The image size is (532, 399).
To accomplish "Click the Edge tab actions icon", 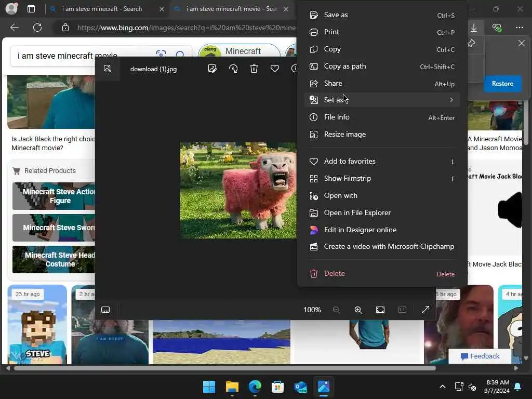I will pyautogui.click(x=31, y=9).
